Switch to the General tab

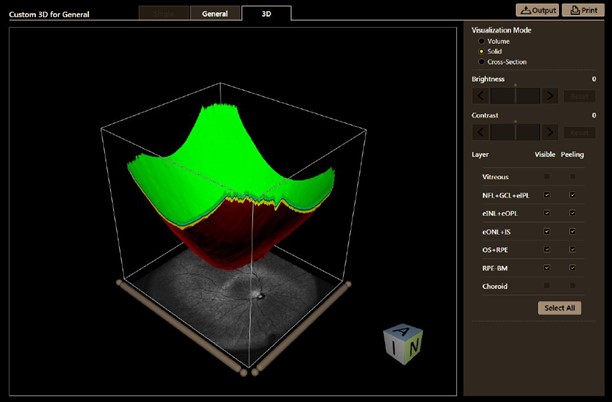(x=216, y=14)
